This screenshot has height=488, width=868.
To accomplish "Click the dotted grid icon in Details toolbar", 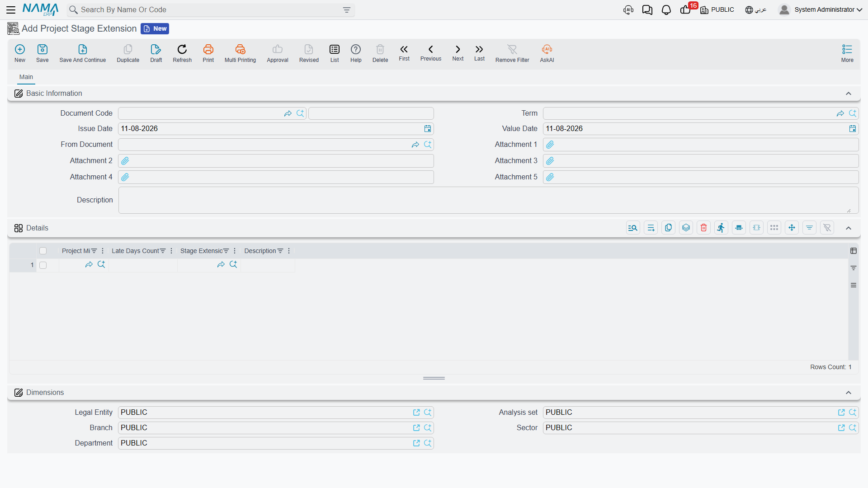I will (x=774, y=228).
